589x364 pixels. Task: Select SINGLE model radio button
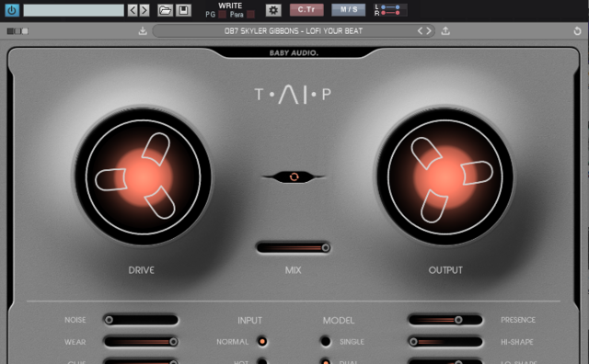coord(326,342)
